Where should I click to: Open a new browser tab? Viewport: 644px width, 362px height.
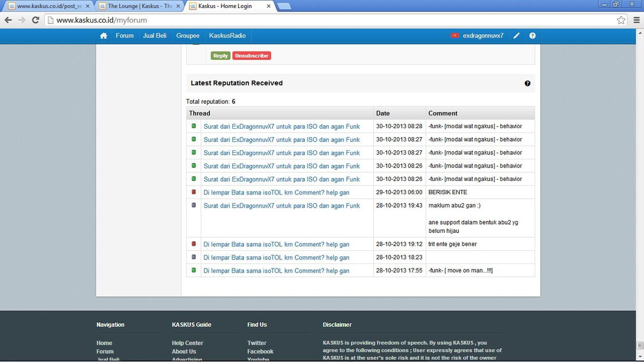(284, 6)
